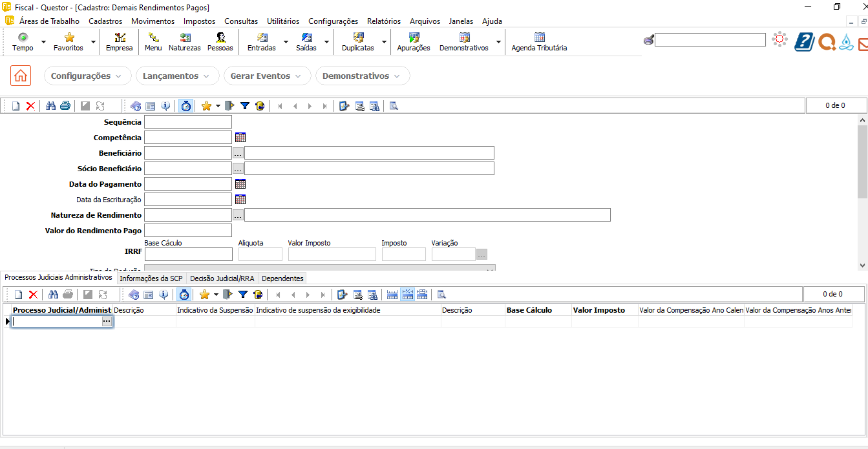
Task: Click the Valor do Rendimento Pago field
Action: pyautogui.click(x=187, y=231)
